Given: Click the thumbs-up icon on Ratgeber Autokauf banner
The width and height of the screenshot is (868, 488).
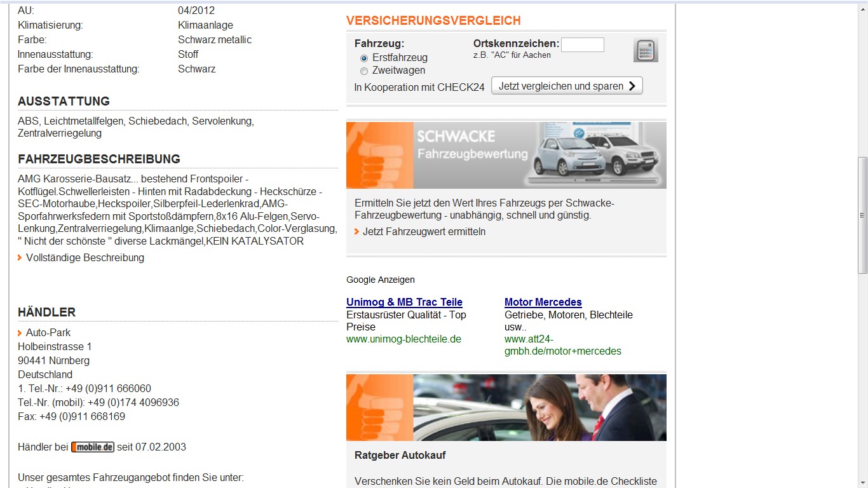Looking at the screenshot, I should pos(379,407).
